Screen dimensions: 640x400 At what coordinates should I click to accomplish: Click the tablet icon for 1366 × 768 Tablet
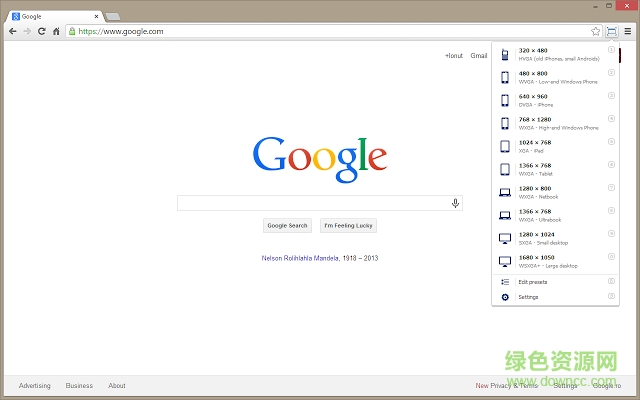coord(505,169)
